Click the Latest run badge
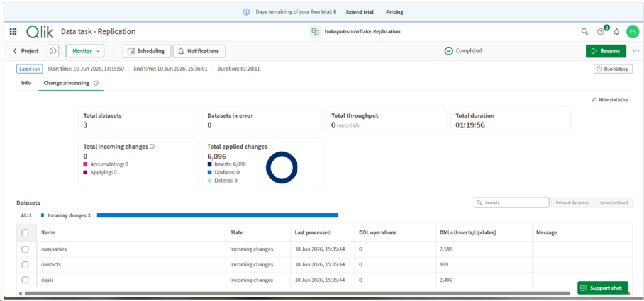 point(30,69)
